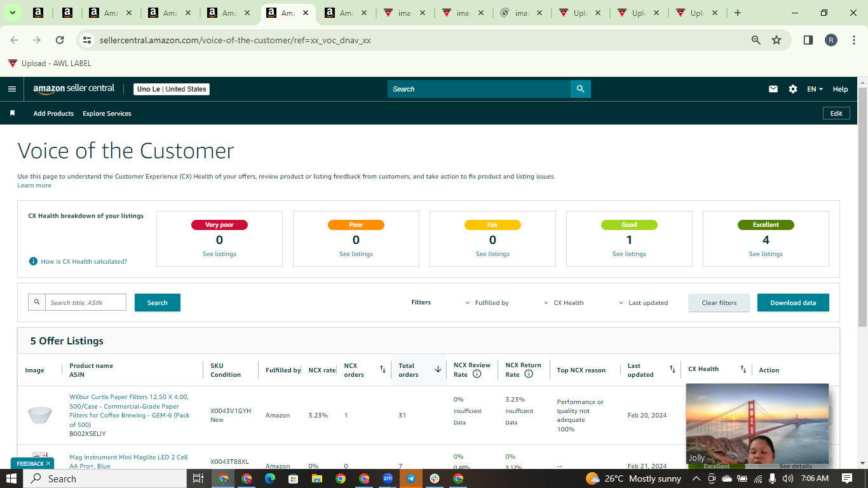Screen dimensions: 868x488
Task: Open the Add Products menu item
Action: click(x=53, y=113)
